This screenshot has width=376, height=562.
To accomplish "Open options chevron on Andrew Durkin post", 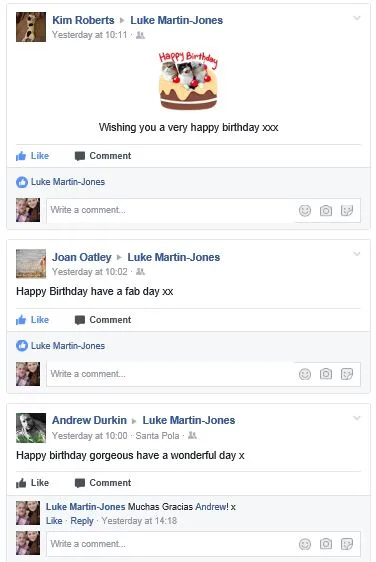I will point(357,418).
